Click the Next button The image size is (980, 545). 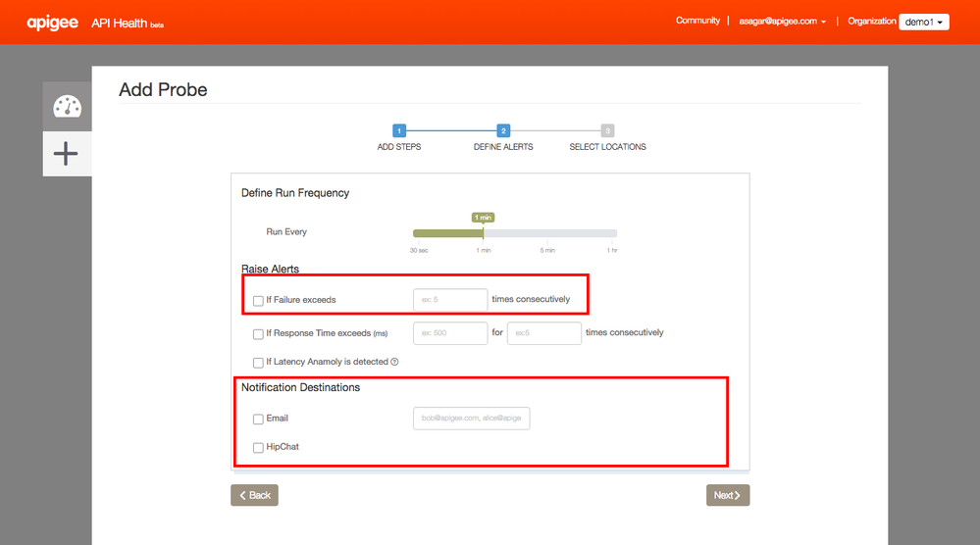(x=728, y=495)
